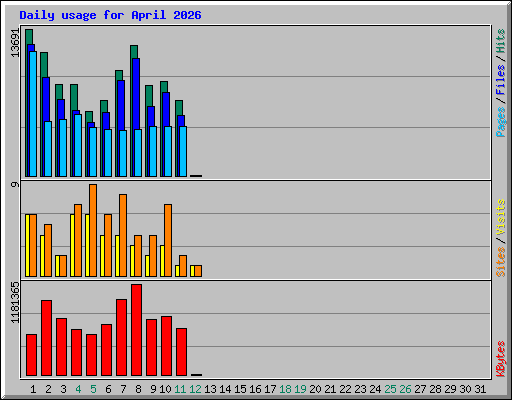512x400 pixels.
Task: Click the 13691 axis value label
Action: click(15, 43)
